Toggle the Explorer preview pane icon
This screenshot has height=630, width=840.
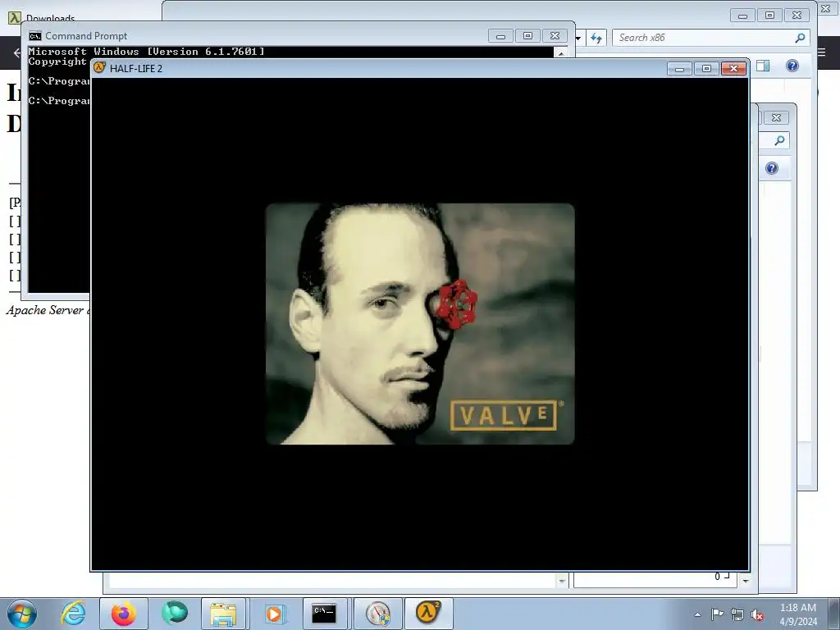(763, 66)
